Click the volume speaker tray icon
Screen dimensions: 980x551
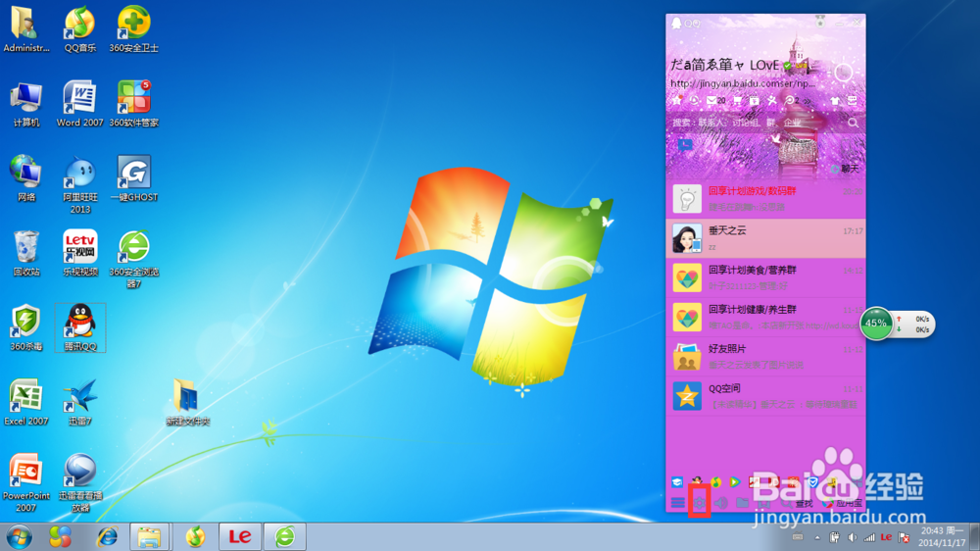pyautogui.click(x=852, y=537)
